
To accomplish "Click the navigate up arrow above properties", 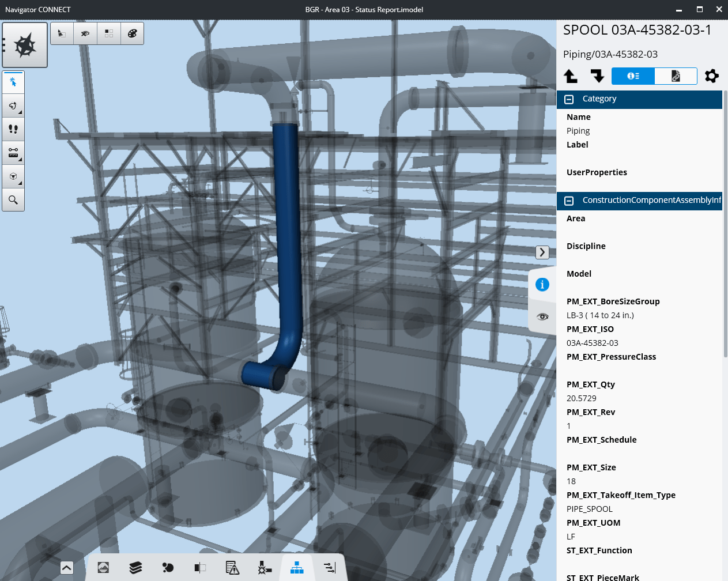I will pyautogui.click(x=570, y=76).
